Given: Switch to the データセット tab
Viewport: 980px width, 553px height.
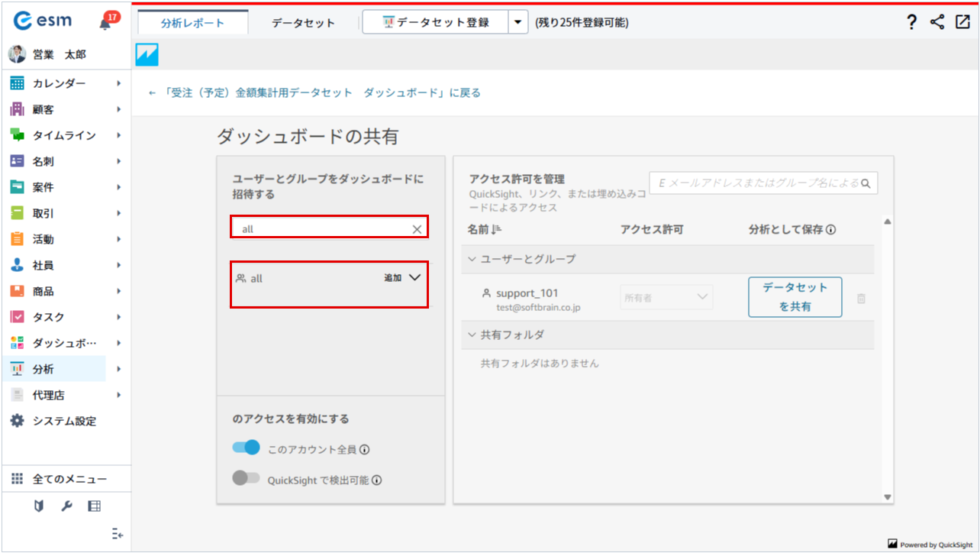Looking at the screenshot, I should tap(303, 23).
